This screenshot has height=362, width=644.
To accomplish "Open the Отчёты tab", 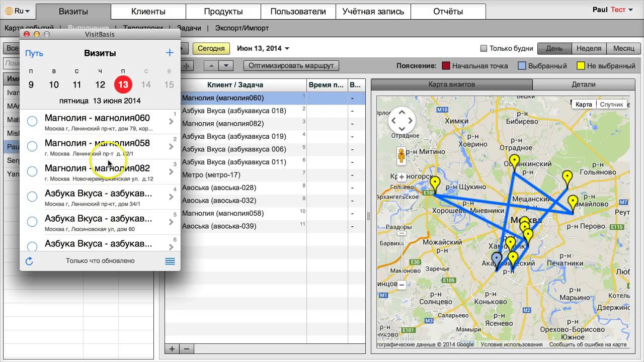I will (x=448, y=11).
